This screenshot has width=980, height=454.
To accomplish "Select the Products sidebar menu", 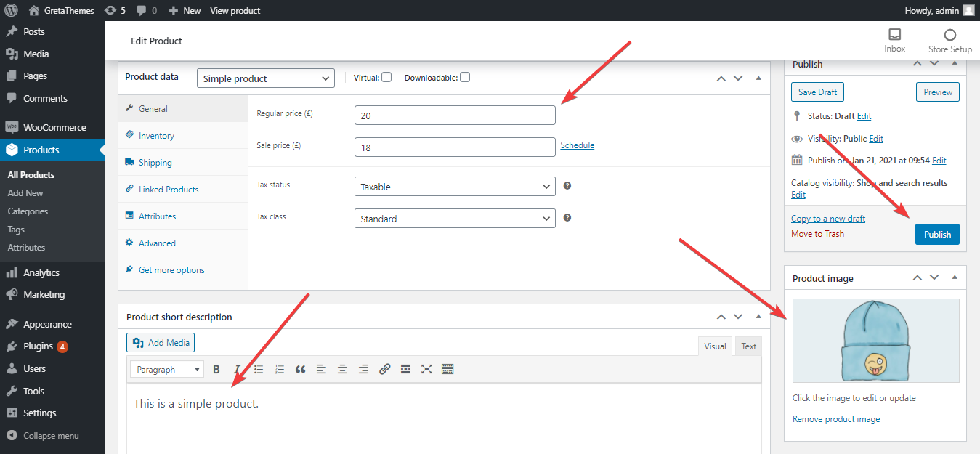I will coord(52,150).
